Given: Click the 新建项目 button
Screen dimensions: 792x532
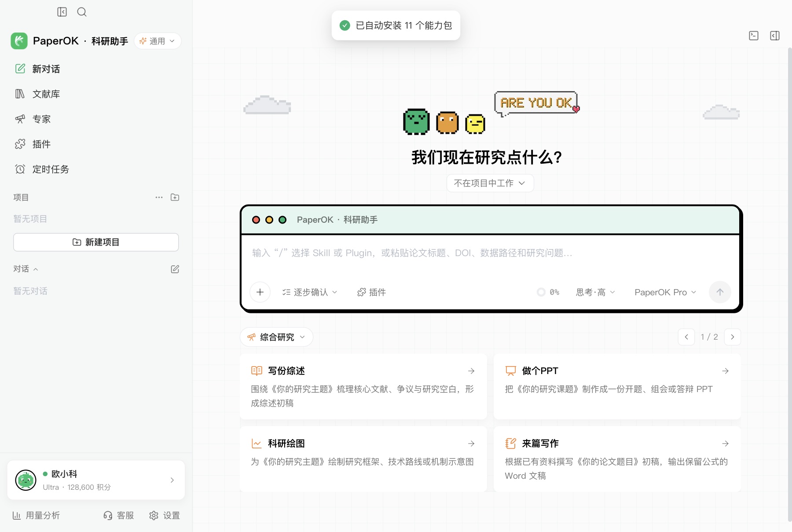Looking at the screenshot, I should (96, 242).
